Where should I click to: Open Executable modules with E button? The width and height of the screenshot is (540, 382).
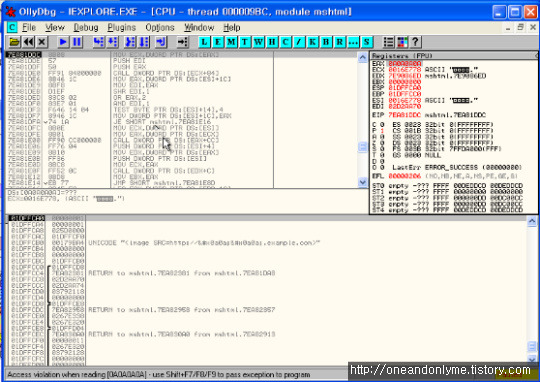tap(218, 42)
